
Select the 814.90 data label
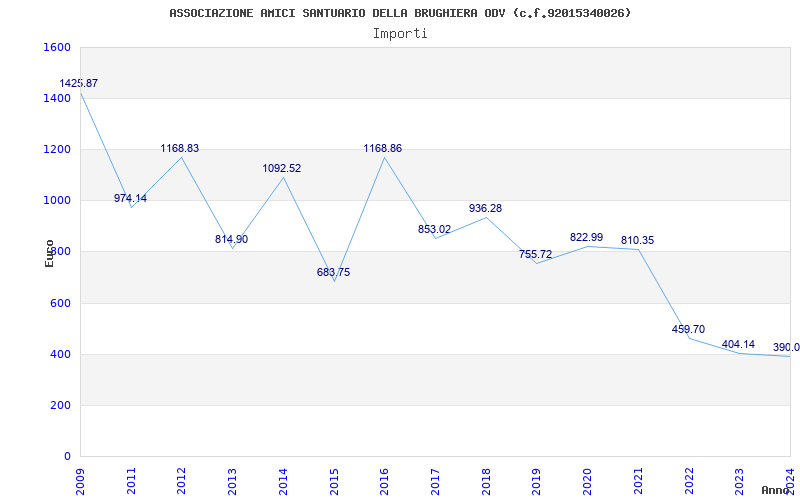pos(231,239)
